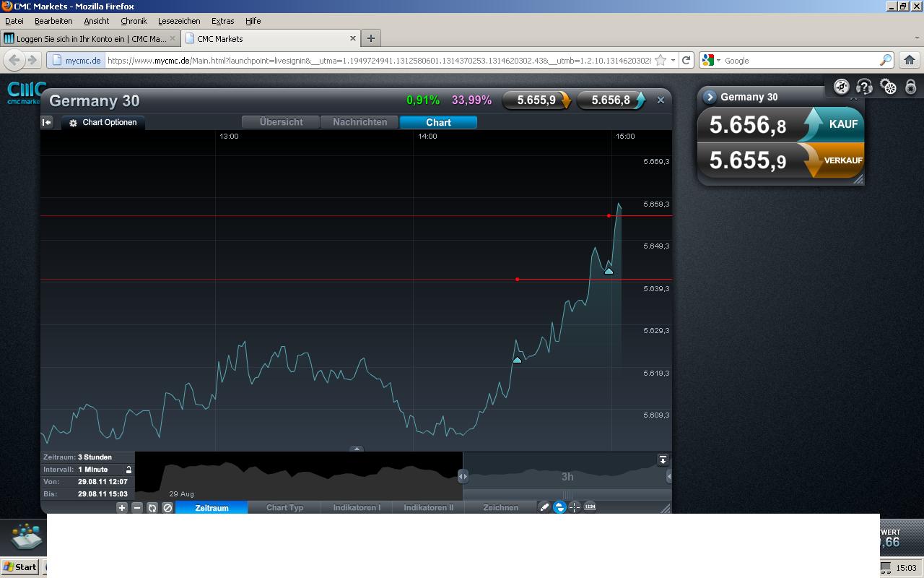Click the reset (crossed circle) chart icon

pos(167,508)
